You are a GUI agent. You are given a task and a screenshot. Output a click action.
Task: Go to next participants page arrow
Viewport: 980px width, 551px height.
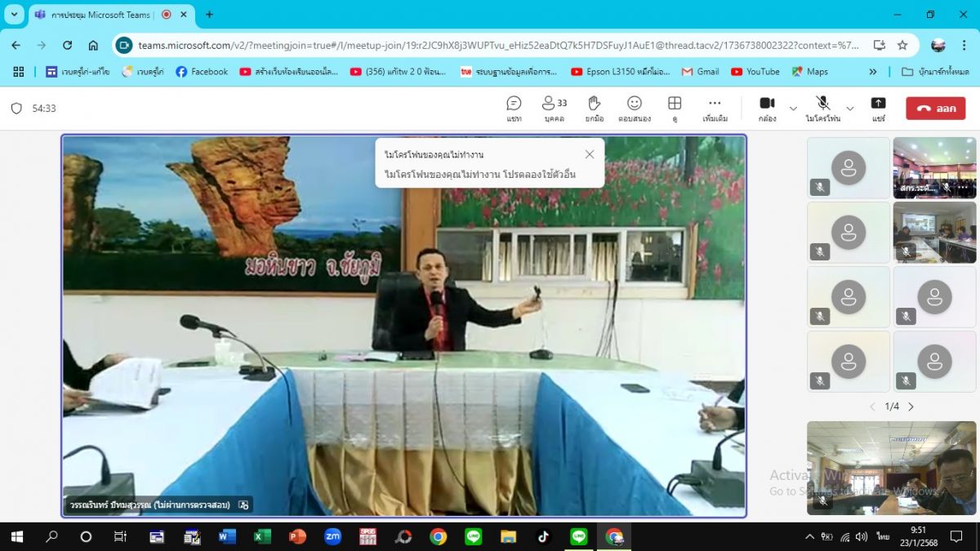tap(911, 407)
